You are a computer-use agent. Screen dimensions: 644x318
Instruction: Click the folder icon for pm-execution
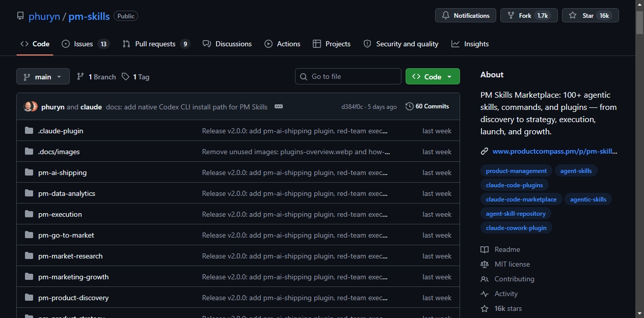click(x=29, y=214)
